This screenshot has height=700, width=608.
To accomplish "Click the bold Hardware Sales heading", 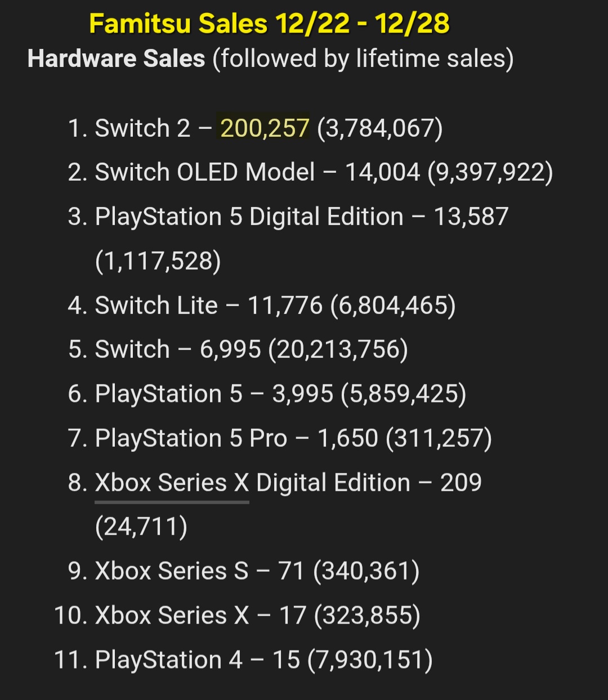I will click(x=117, y=59).
